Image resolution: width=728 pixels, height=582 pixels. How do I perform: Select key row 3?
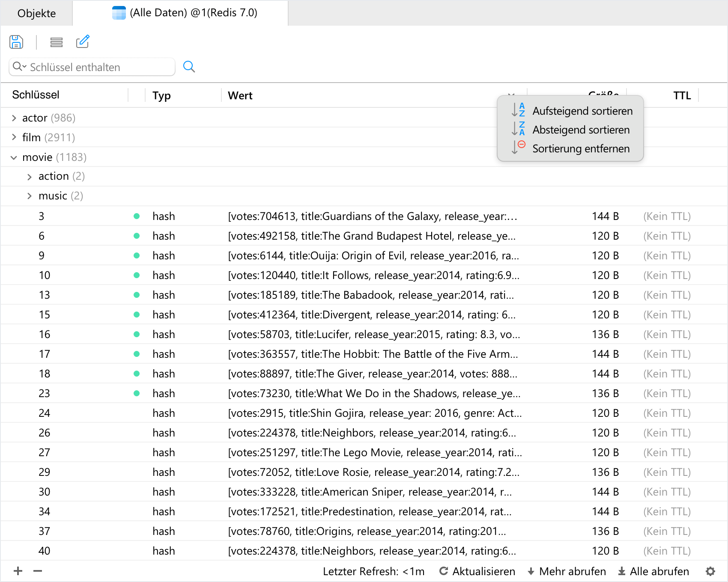coord(364,216)
